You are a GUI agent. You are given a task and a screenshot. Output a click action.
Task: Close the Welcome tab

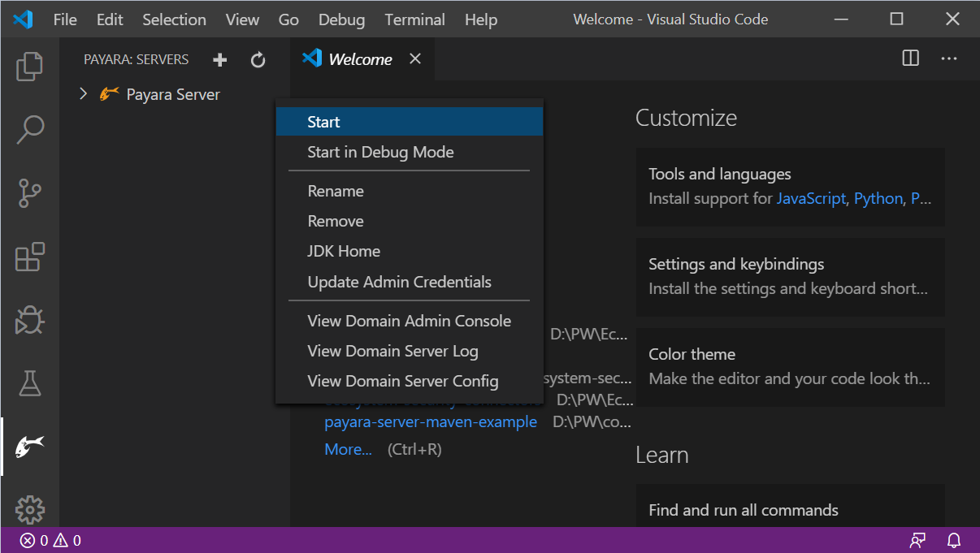click(415, 58)
